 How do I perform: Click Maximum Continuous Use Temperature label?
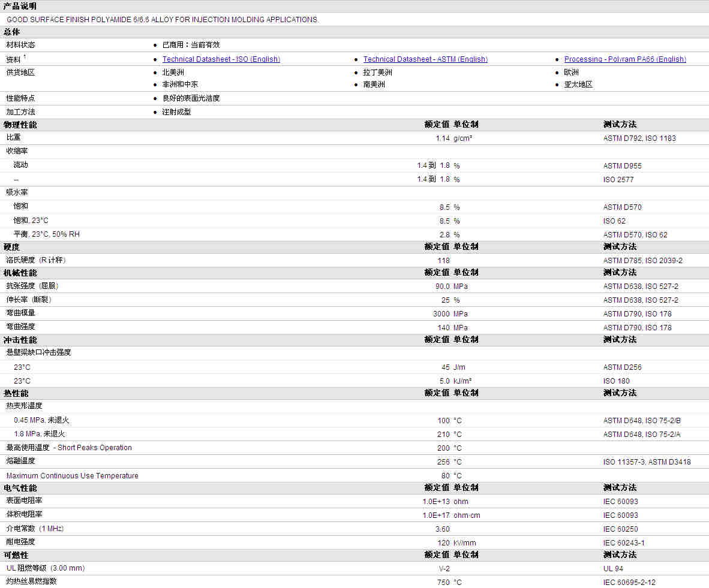coord(72,476)
